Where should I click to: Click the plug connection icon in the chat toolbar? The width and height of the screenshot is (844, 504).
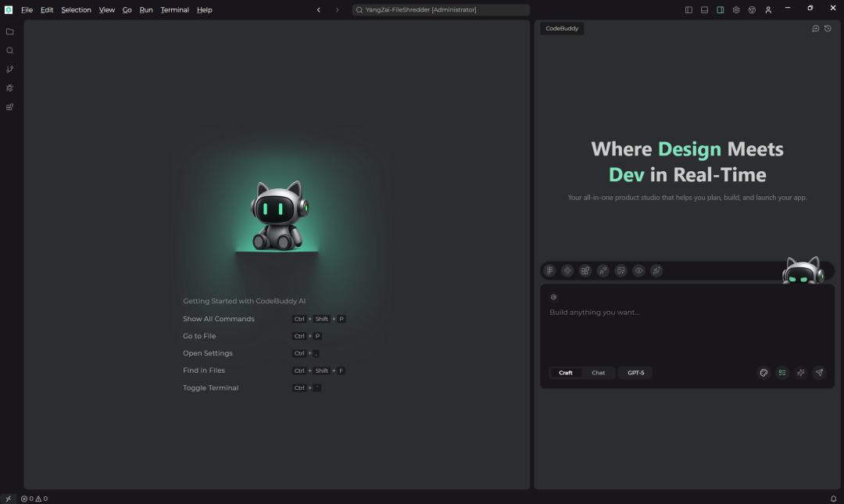(603, 271)
